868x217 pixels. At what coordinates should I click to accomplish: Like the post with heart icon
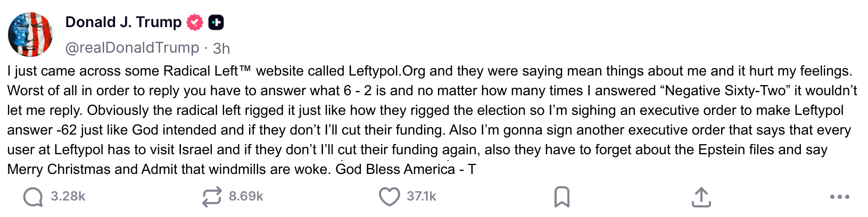pos(389,197)
